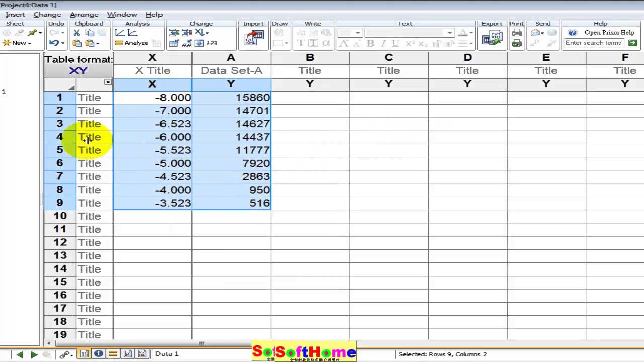This screenshot has height=362, width=644.
Task: Toggle bold text formatting
Action: coord(371,43)
